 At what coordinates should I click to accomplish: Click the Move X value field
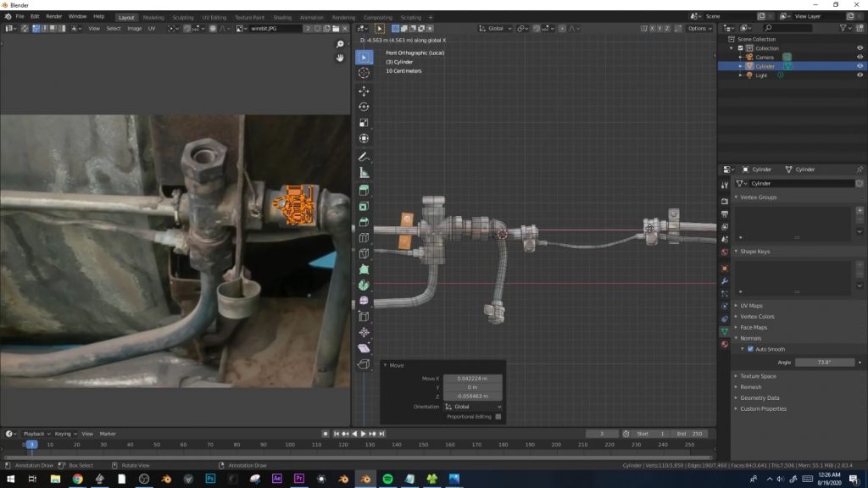point(473,379)
